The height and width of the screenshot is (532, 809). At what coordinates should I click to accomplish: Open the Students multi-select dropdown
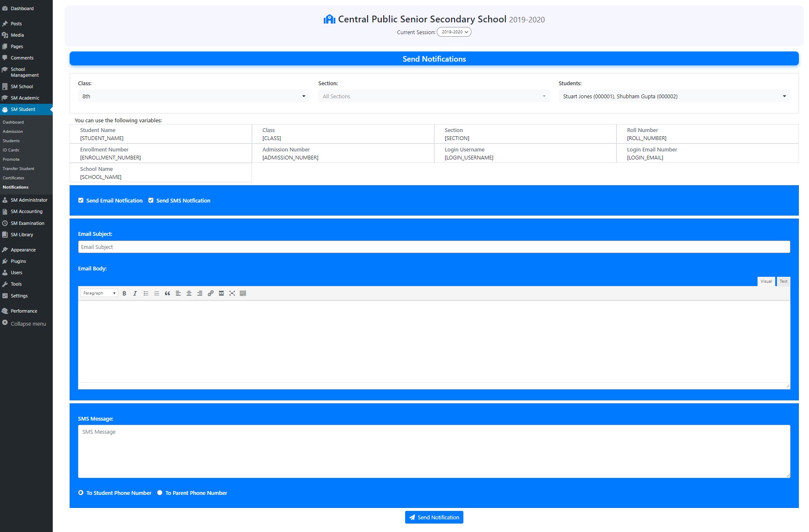click(674, 96)
